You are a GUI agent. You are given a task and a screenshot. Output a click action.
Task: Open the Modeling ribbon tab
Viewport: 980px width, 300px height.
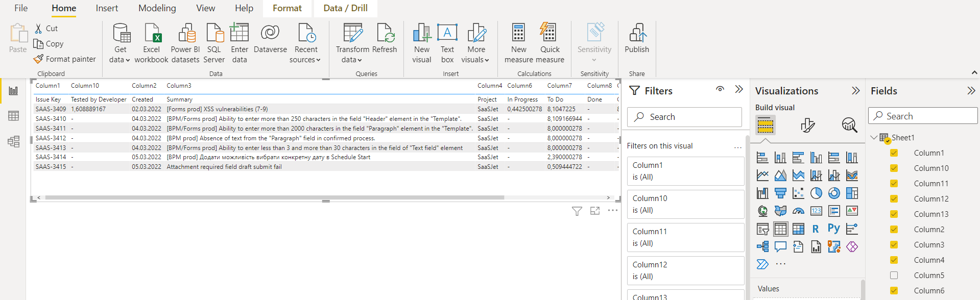click(157, 8)
